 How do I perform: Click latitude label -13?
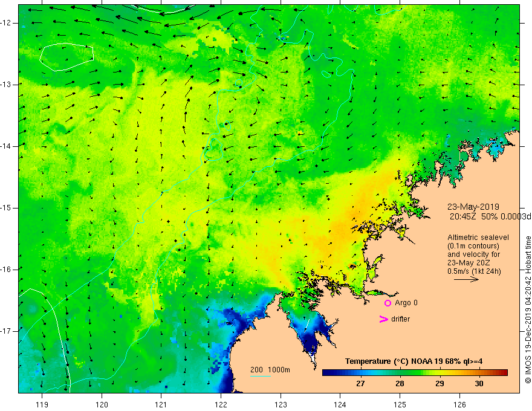coord(7,85)
